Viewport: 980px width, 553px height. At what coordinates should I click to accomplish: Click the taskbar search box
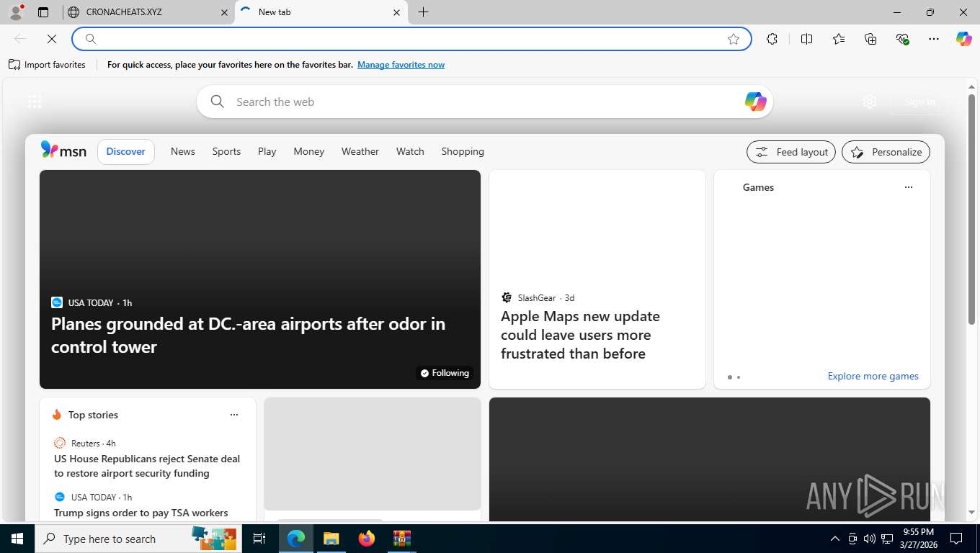[x=138, y=539]
